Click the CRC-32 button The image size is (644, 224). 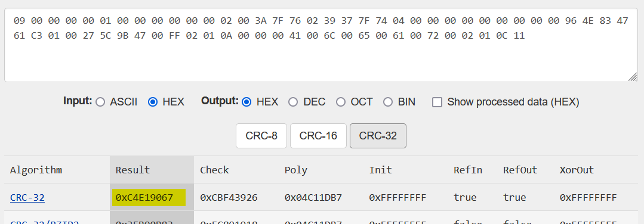pos(378,136)
